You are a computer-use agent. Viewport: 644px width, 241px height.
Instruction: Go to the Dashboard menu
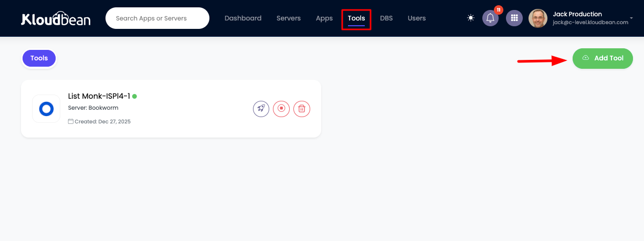[x=243, y=18]
